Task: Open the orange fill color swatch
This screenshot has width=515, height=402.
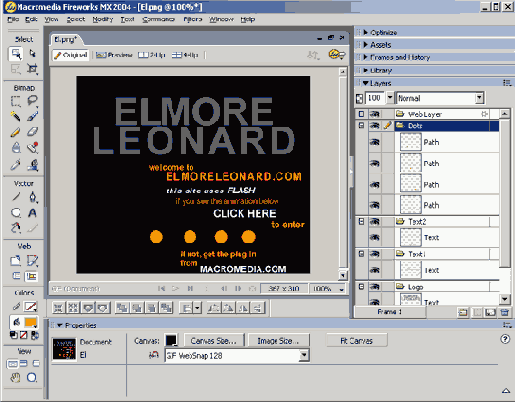Action: [31, 322]
